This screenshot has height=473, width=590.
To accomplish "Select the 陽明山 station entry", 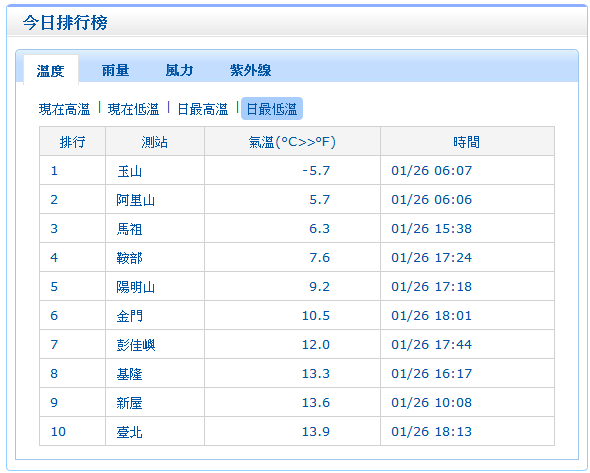I will (x=135, y=287).
